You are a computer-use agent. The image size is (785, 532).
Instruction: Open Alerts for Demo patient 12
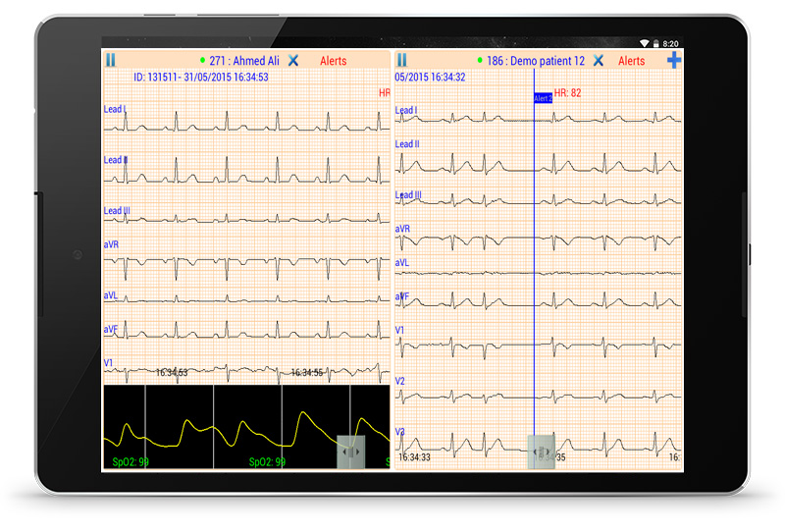(x=631, y=61)
